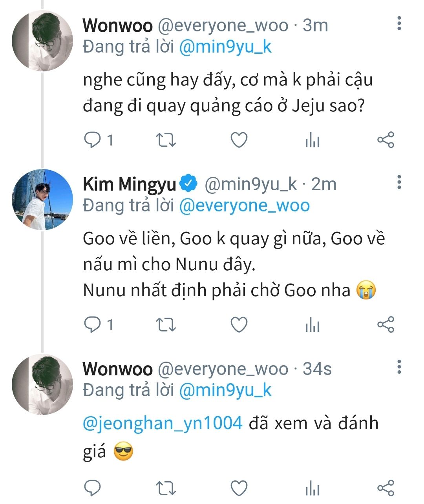Share Kim Mingyu's tweet
This screenshot has width=424, height=504.
coord(385,325)
